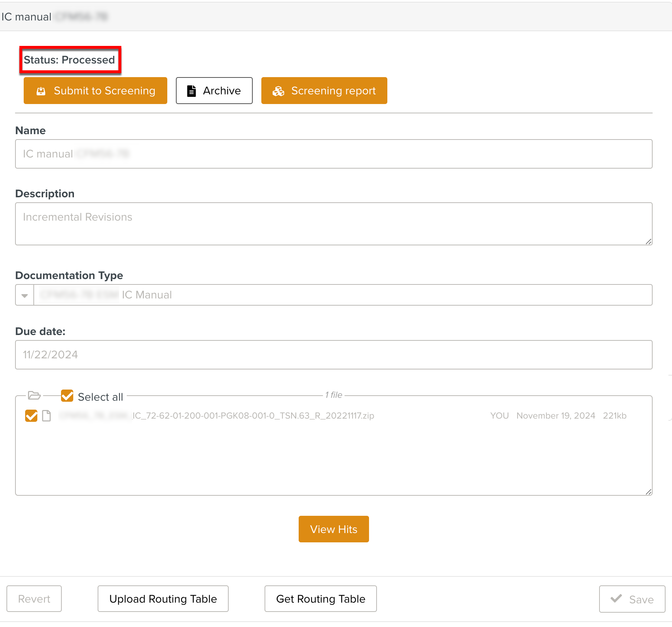Click the document icon on Archive button
Viewport: 672px width, 627px height.
click(192, 91)
